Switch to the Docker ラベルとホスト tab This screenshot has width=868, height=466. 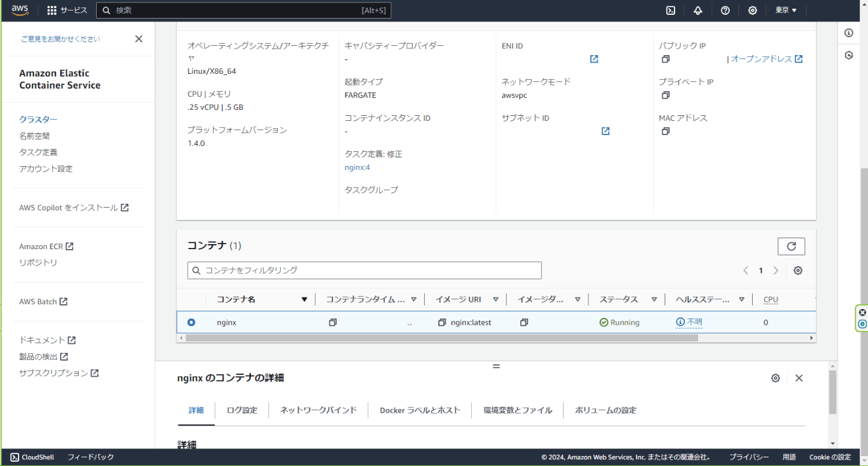420,410
